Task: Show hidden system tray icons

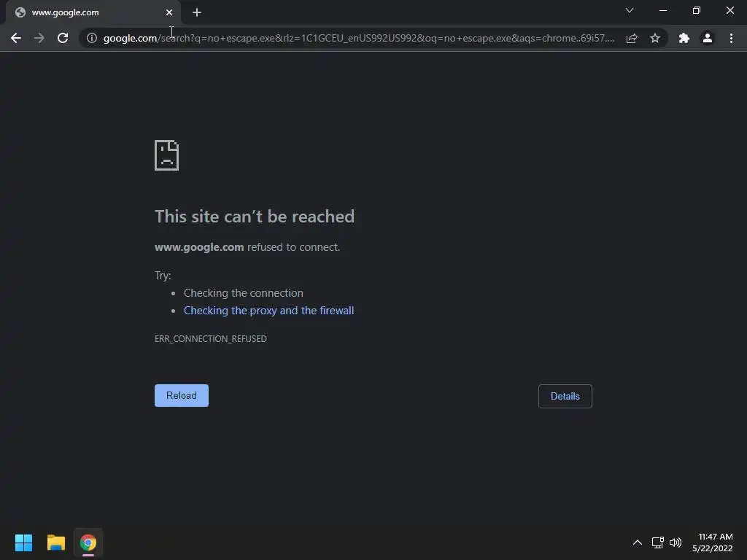Action: (x=638, y=542)
